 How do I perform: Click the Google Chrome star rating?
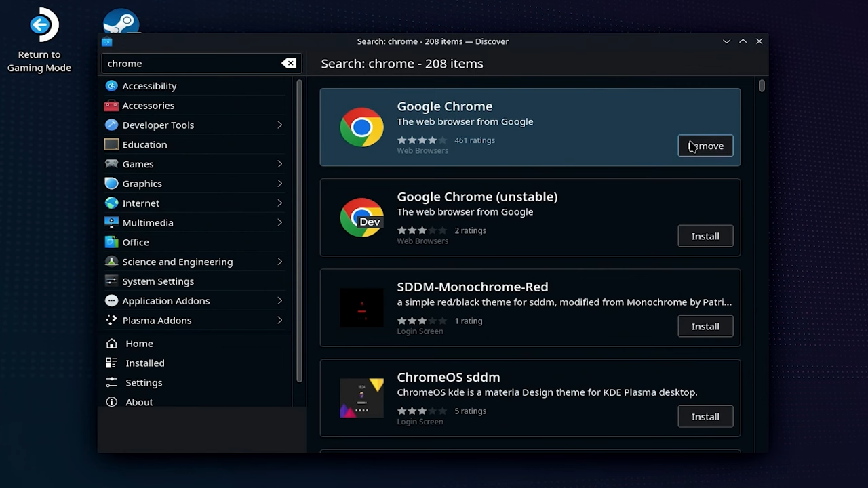[422, 140]
